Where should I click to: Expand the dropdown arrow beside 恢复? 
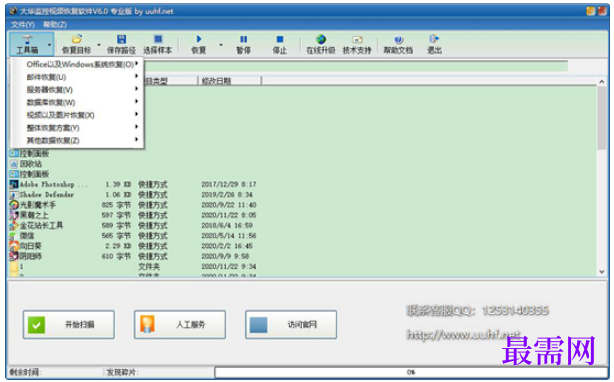(x=221, y=45)
